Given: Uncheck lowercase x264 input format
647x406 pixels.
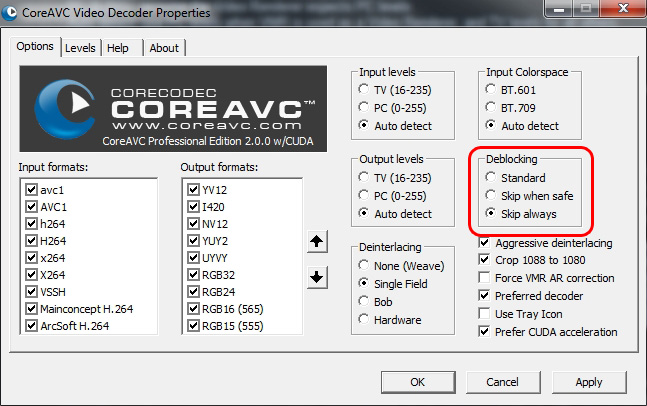Looking at the screenshot, I should click(x=31, y=258).
